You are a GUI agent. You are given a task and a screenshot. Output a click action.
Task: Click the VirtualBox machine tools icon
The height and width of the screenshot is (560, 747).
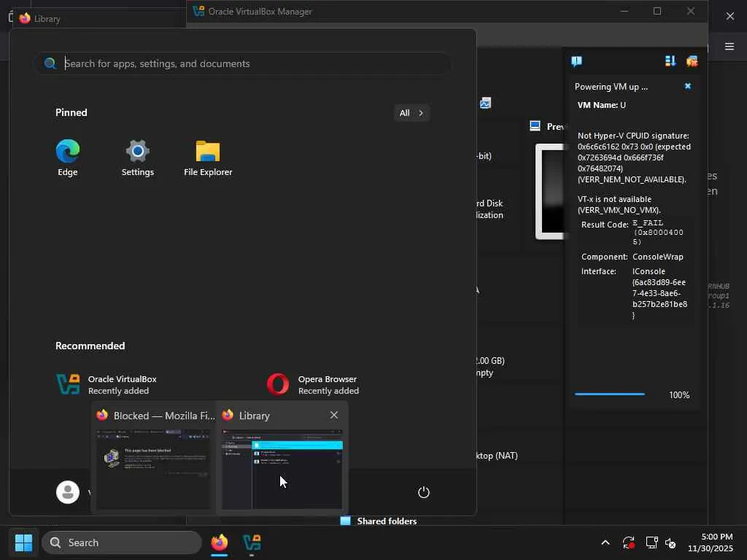click(485, 103)
